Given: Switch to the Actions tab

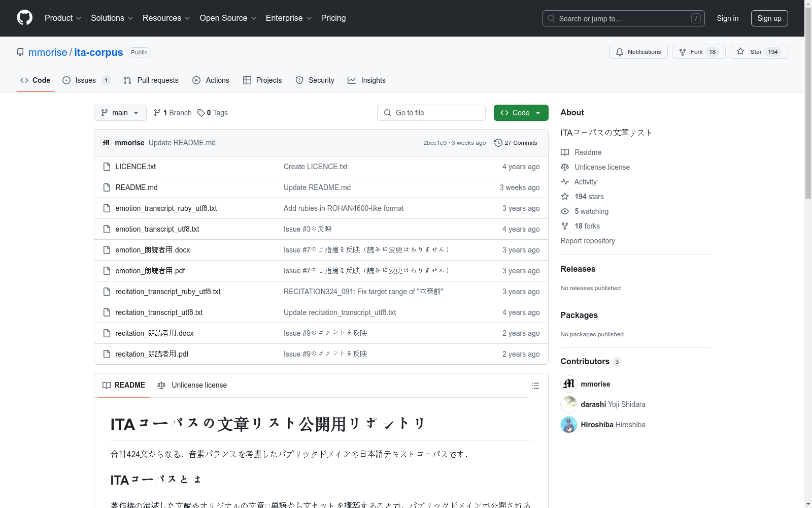Looking at the screenshot, I should click(211, 80).
